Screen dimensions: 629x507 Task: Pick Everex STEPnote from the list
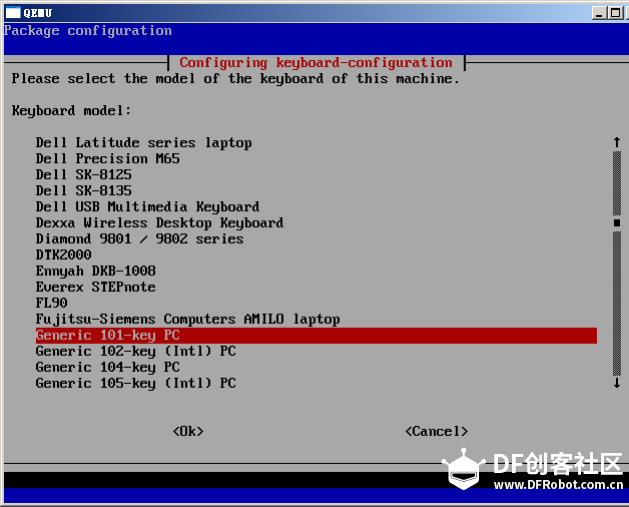pyautogui.click(x=95, y=287)
